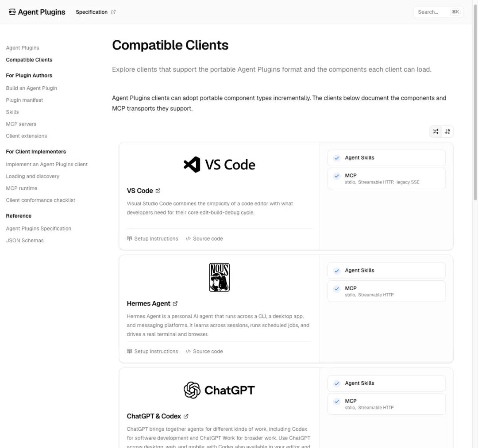Click VS Code Agent Skills card
478x448 pixels.
(386, 158)
